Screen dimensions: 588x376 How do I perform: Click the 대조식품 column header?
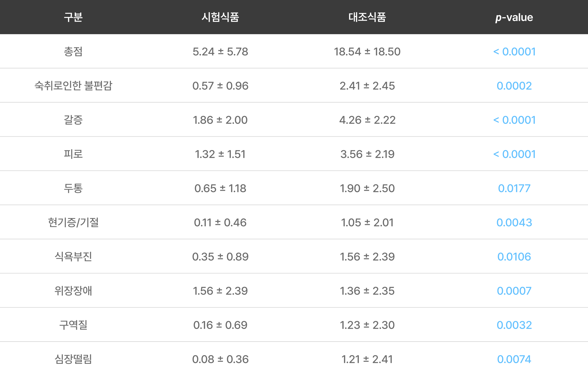click(x=367, y=17)
